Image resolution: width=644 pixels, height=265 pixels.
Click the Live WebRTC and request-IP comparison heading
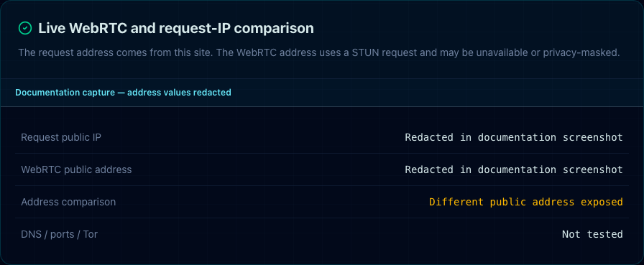[x=176, y=28]
